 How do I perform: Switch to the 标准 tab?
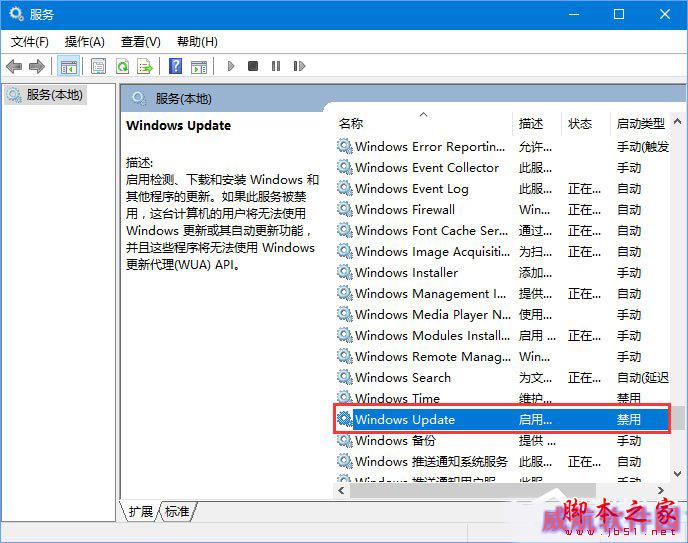[177, 511]
